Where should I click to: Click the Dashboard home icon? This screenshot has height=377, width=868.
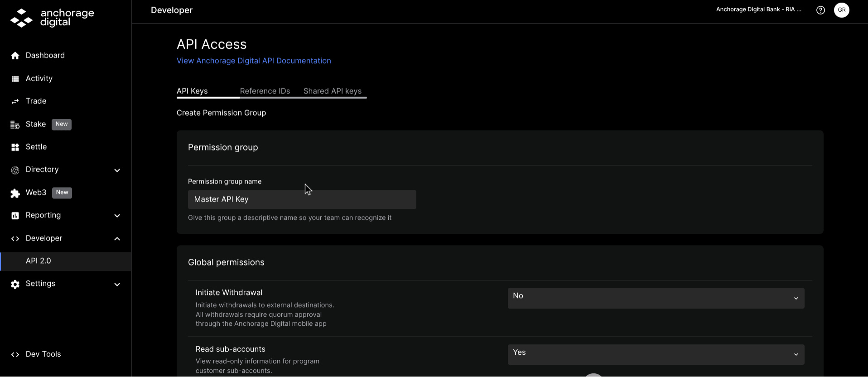click(15, 55)
